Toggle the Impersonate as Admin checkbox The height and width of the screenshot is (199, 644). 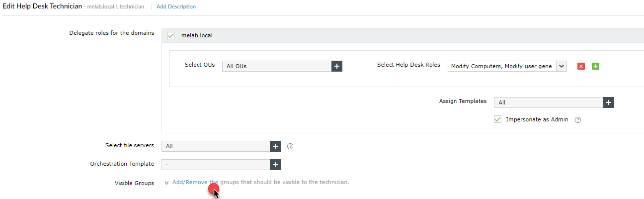pos(497,119)
